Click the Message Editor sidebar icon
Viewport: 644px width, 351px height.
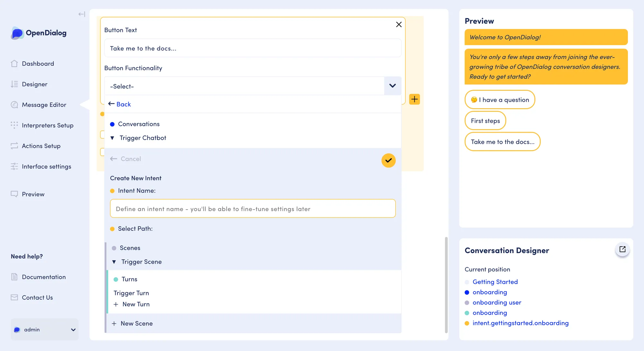point(14,105)
